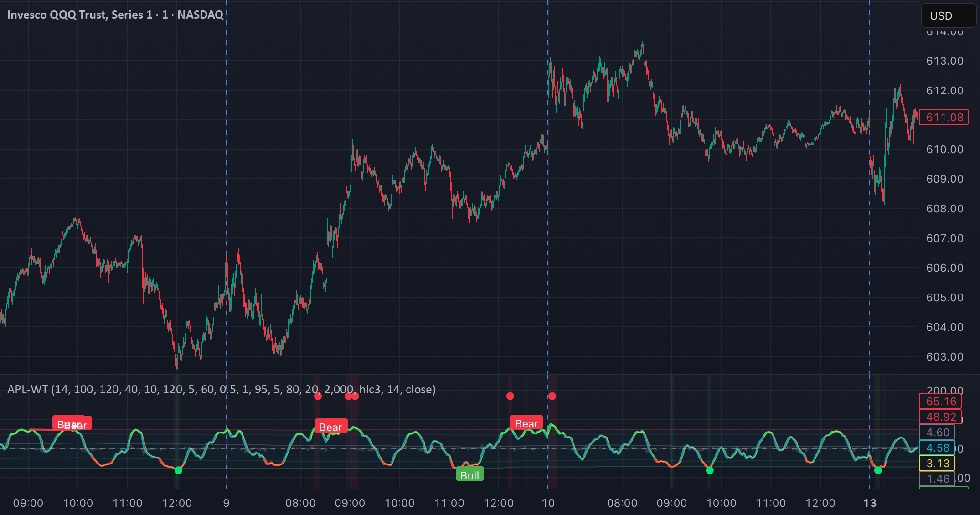980x515 pixels.
Task: Click the 606.00 price axis label
Action: [x=945, y=268]
